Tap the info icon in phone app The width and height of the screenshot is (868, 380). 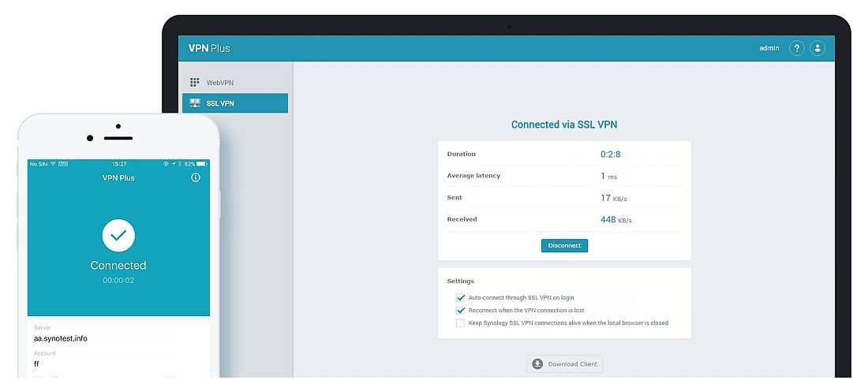[x=196, y=177]
